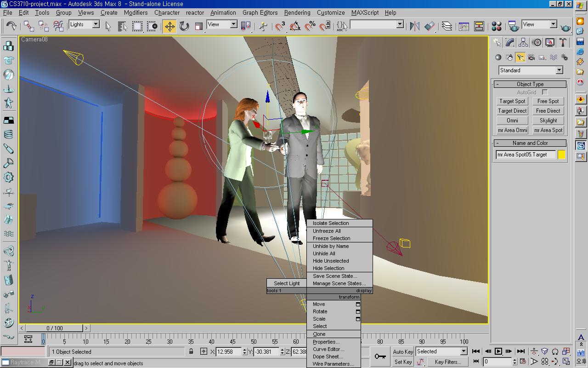Collapse the Object Type rollout

tap(530, 84)
